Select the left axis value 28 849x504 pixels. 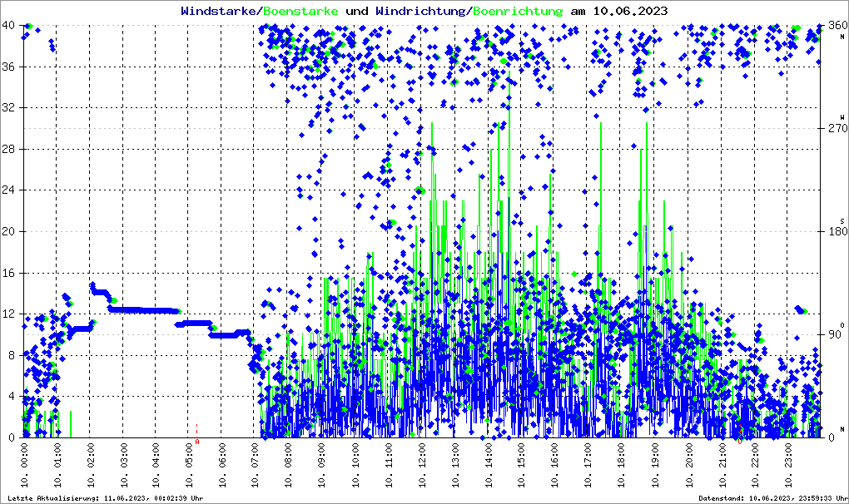[x=8, y=149]
